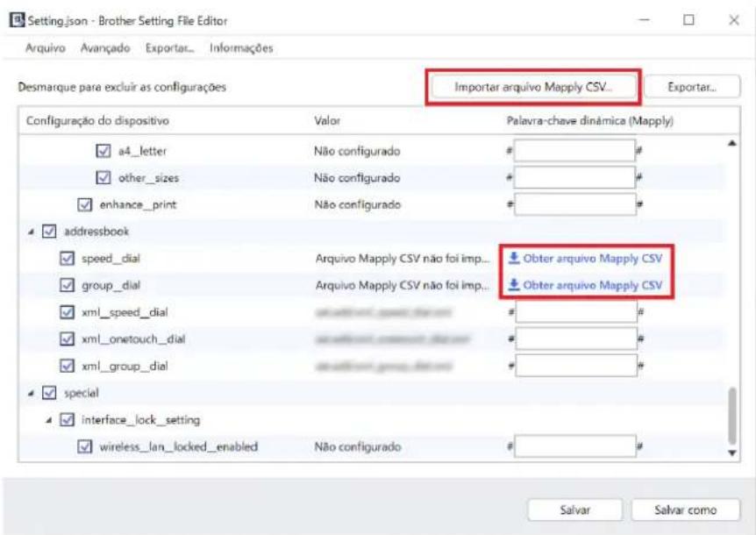Maximize the Brother Setting File Editor window

point(688,20)
